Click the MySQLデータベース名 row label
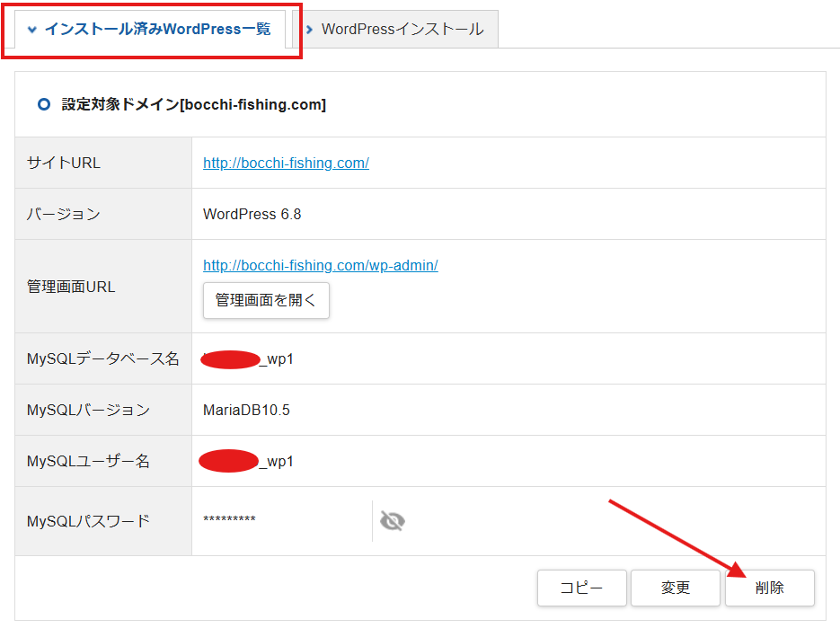Screen dimensions: 840x637 [102, 358]
